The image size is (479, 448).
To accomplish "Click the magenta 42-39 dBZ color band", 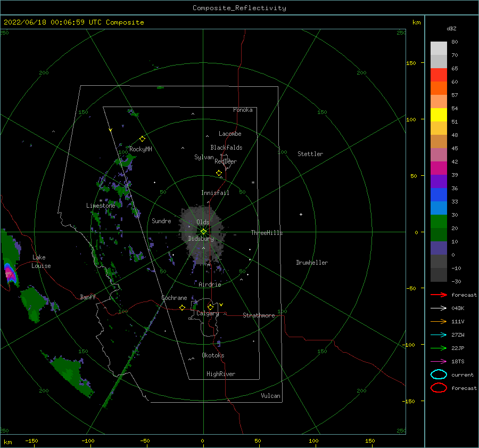I will coord(439,168).
